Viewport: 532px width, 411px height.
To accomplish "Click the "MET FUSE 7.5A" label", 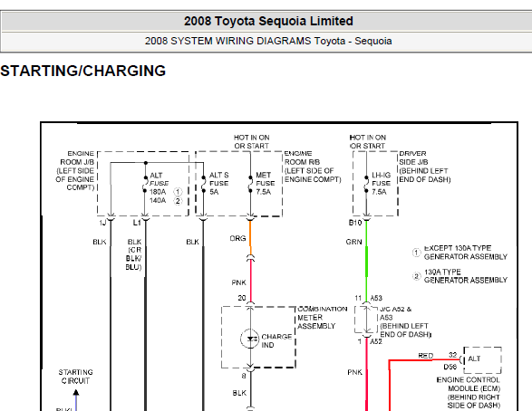I will 265,183.
